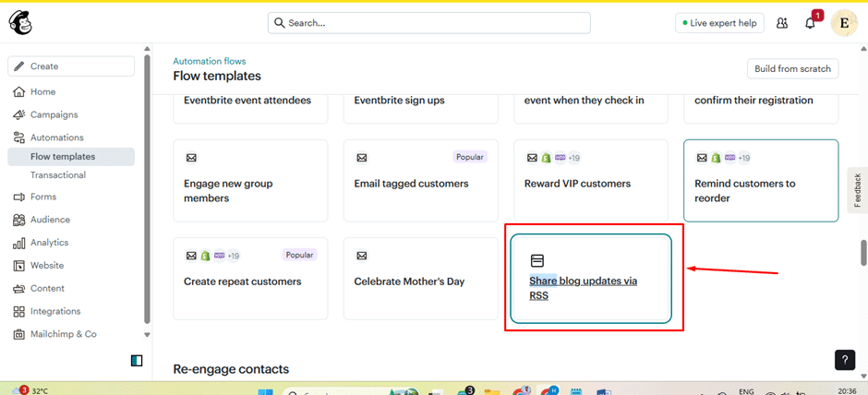Click the Create button in sidebar

(x=71, y=66)
